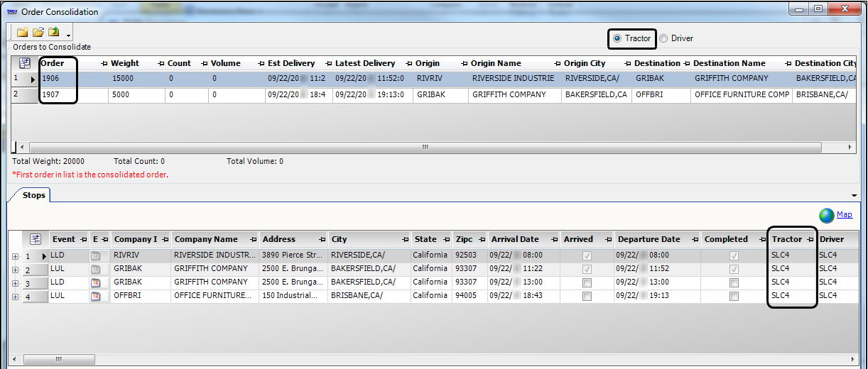Viewport: 868px width, 369px height.
Task: Click pin icon on Address column header
Action: [322, 240]
